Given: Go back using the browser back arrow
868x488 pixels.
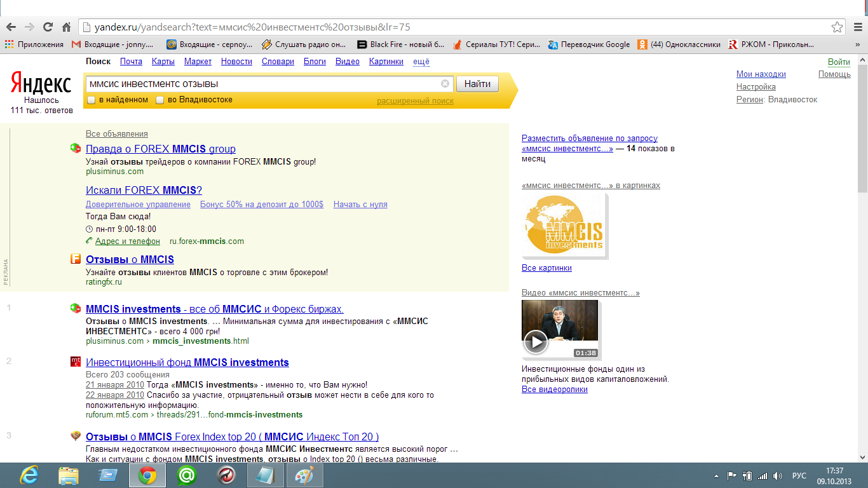Looking at the screenshot, I should (x=11, y=27).
